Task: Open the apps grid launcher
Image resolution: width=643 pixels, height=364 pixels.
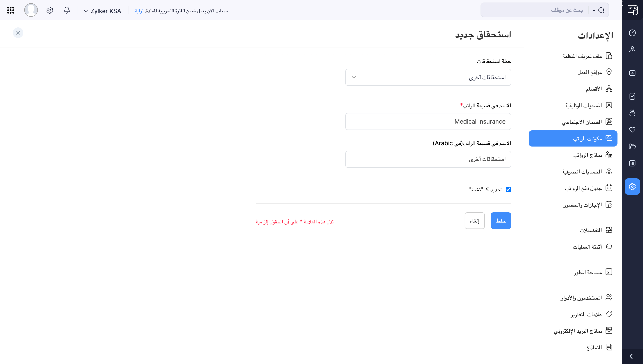Action: 10,10
